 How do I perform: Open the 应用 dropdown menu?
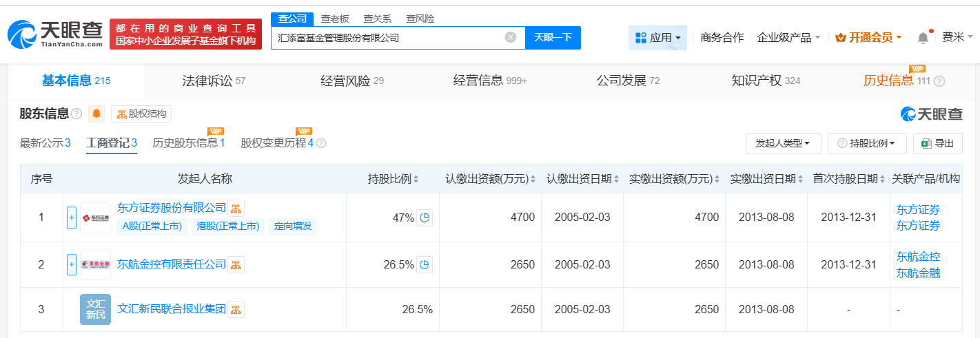coord(657,38)
